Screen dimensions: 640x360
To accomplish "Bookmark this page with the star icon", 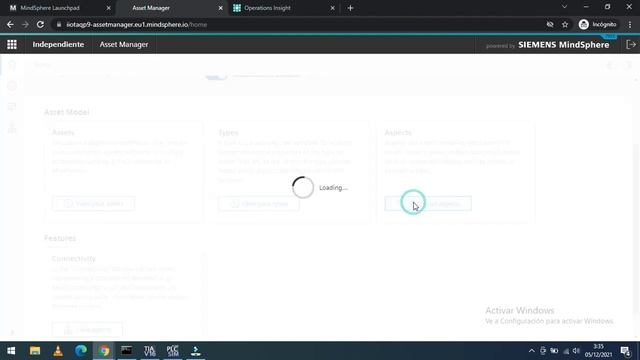I will [565, 24].
